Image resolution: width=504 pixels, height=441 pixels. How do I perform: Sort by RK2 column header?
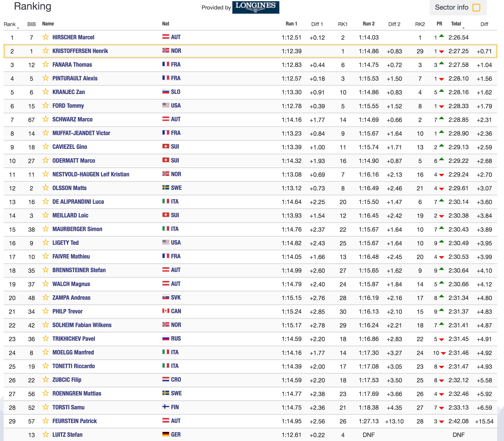420,24
